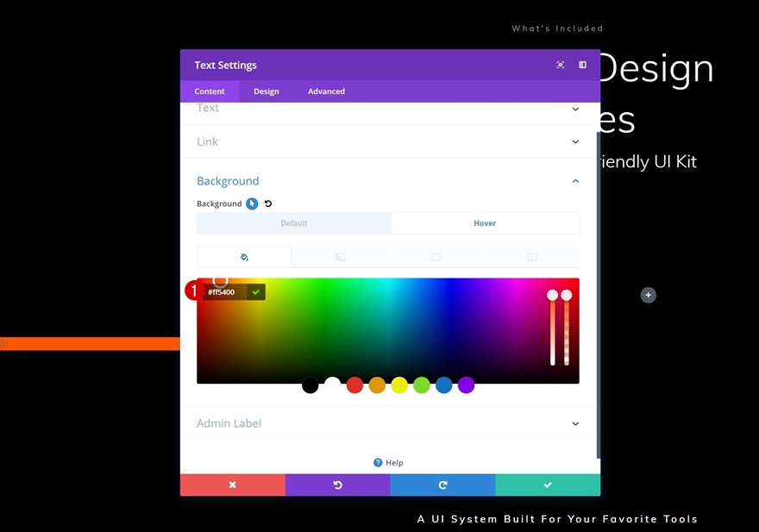The width and height of the screenshot is (759, 532).
Task: Collapse the Background section chevron
Action: (575, 181)
